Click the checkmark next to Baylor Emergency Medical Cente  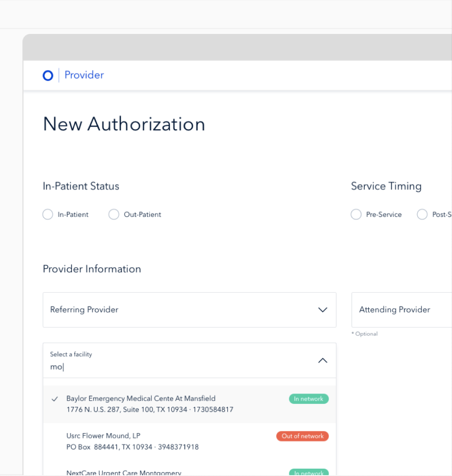point(55,399)
